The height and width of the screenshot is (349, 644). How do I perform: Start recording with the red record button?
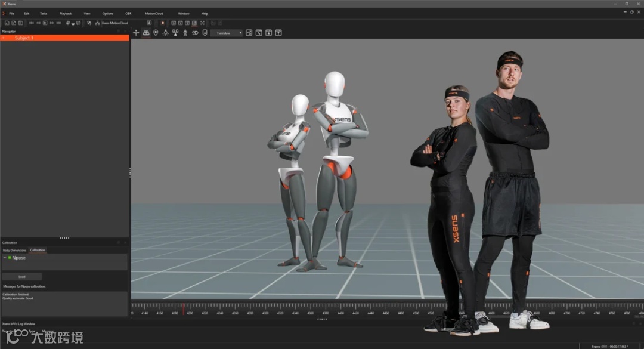click(163, 23)
